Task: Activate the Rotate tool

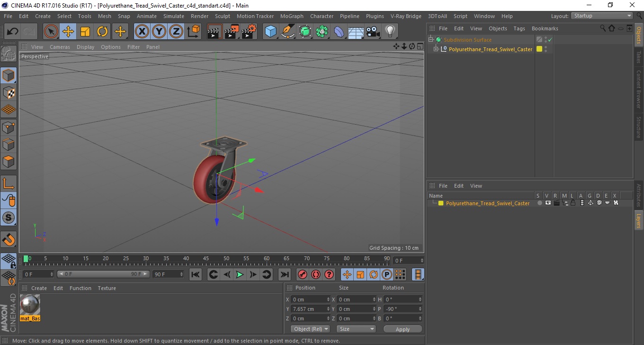Action: click(x=102, y=32)
